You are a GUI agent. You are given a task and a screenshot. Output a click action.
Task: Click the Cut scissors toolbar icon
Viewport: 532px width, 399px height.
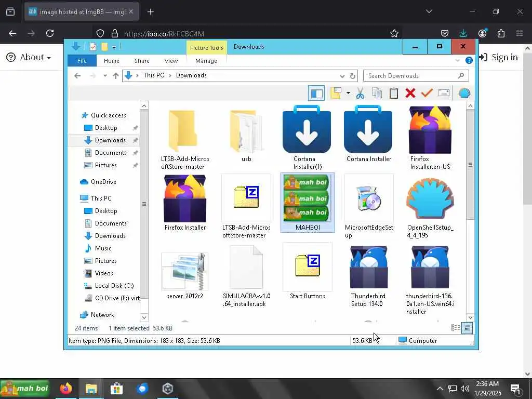click(360, 93)
